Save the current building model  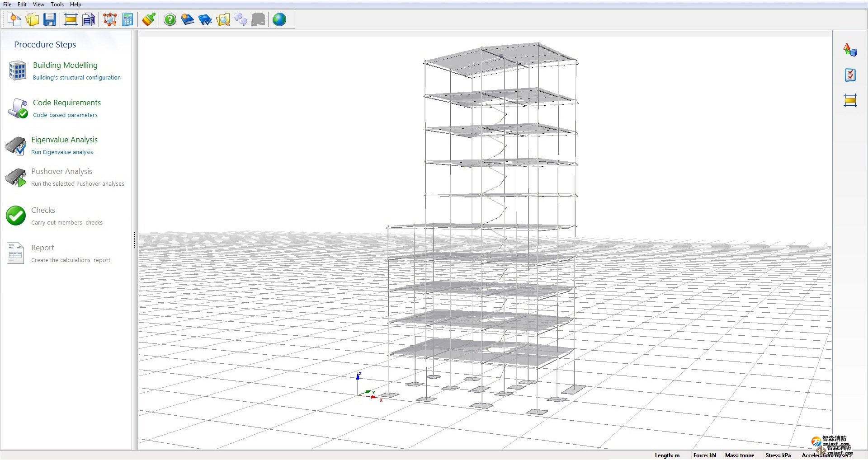[50, 19]
